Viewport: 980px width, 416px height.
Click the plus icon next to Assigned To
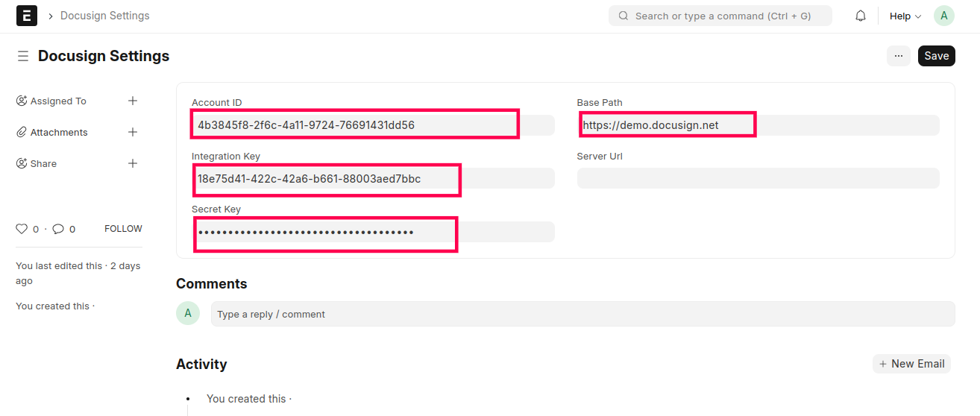[133, 101]
